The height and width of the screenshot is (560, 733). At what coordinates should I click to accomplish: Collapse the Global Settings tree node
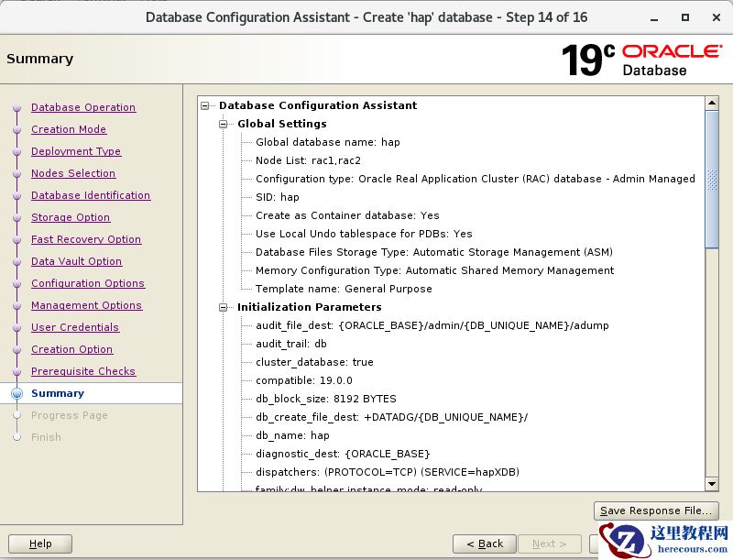tap(224, 124)
